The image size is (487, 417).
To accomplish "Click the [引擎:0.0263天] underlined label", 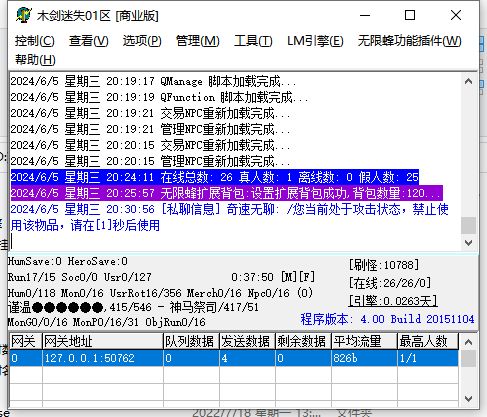I will pos(393,301).
